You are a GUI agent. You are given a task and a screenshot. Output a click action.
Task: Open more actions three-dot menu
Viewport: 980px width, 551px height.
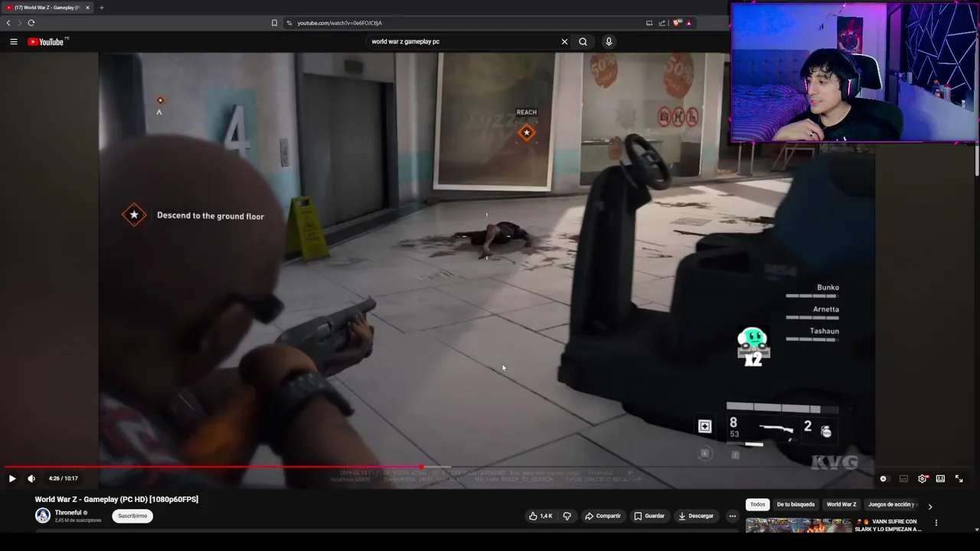pos(732,516)
